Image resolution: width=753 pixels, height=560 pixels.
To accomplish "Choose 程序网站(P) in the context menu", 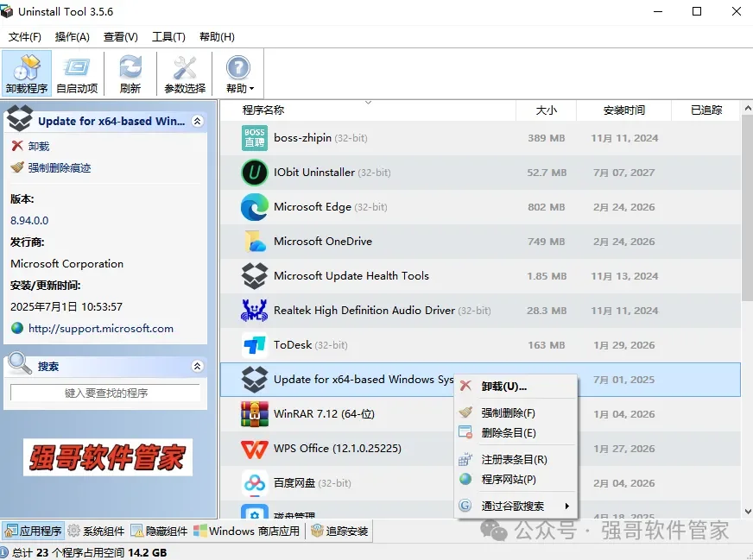I will pos(516,479).
